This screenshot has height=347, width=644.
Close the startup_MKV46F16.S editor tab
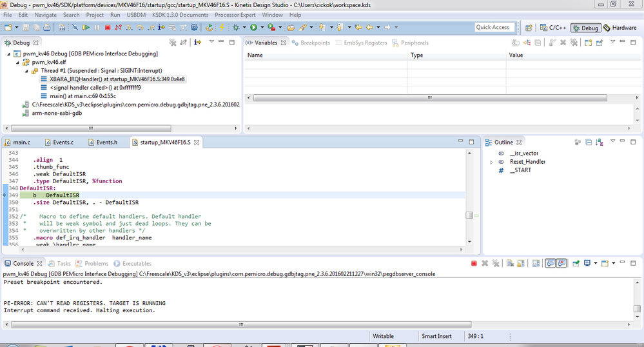pos(197,143)
